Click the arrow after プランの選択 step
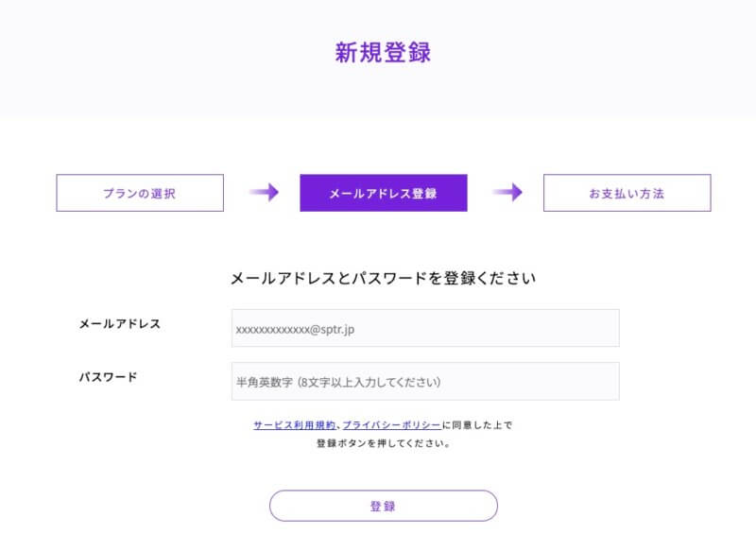The image size is (756, 551). coord(264,193)
